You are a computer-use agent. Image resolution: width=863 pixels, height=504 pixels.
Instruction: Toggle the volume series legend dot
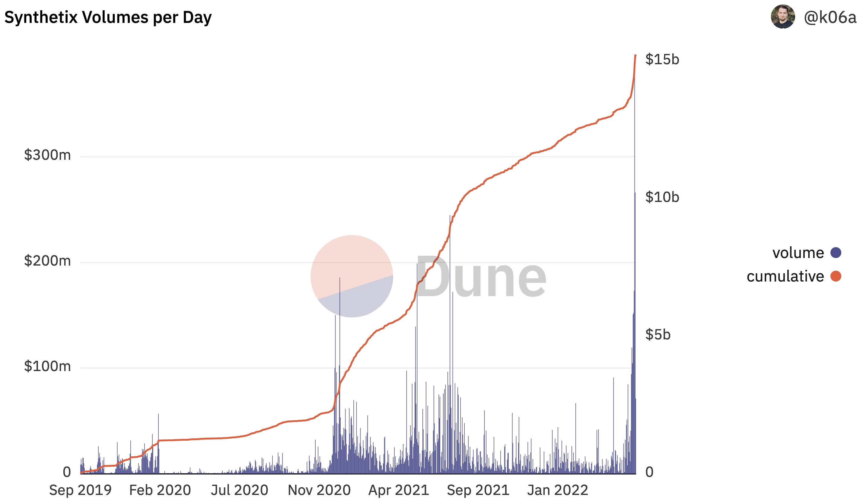pyautogui.click(x=836, y=253)
